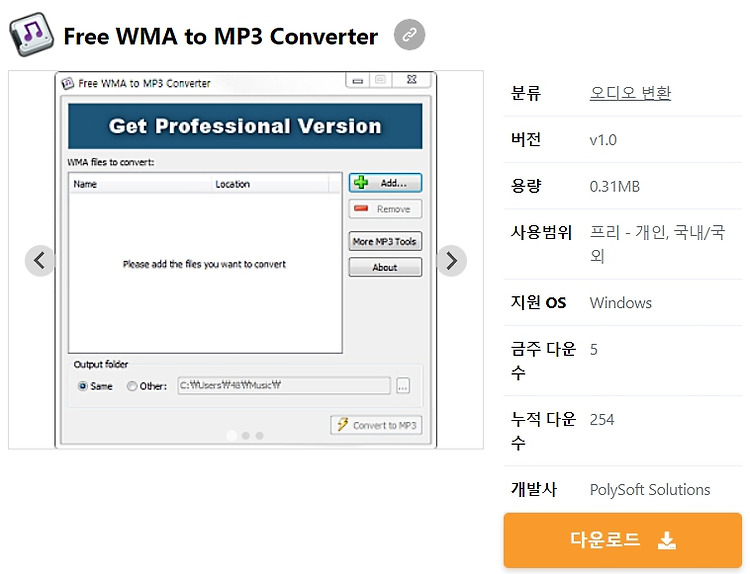The height and width of the screenshot is (574, 750).
Task: Click the page title Free WMA to MP3 Converter
Action: coord(221,36)
